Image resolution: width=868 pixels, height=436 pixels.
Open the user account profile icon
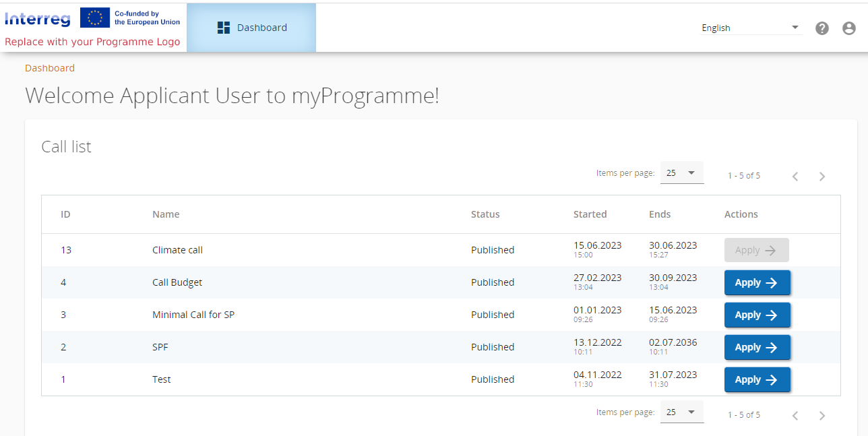coord(849,28)
